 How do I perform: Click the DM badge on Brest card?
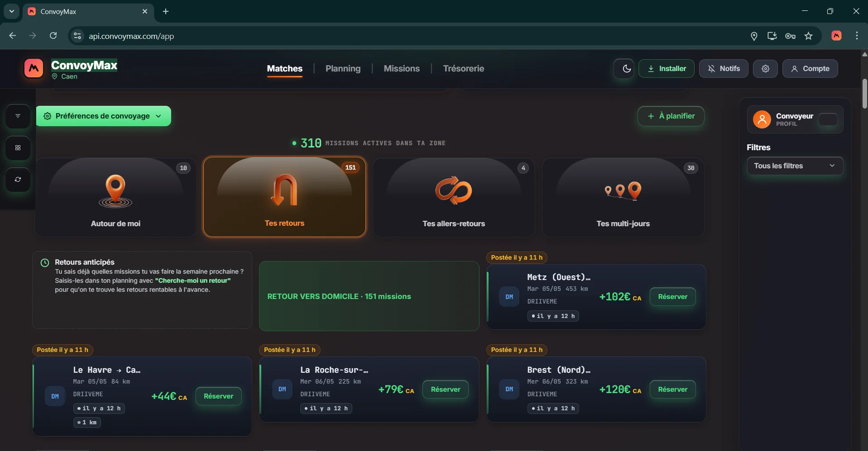(x=509, y=389)
